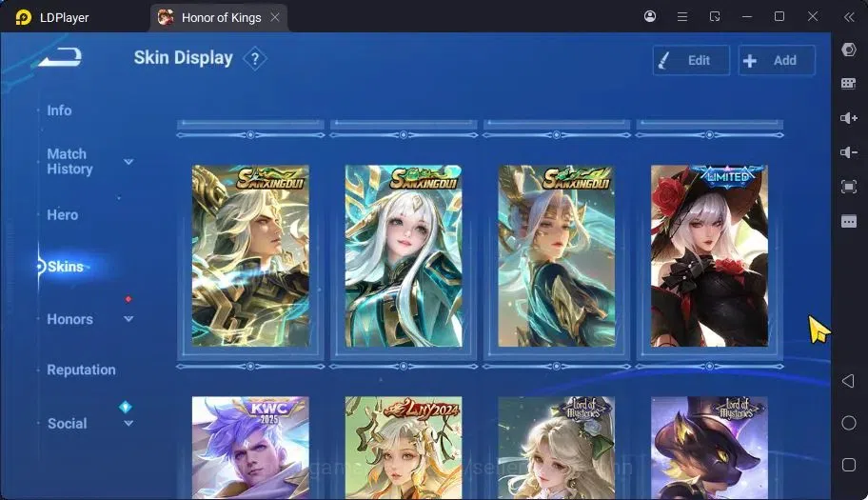Select the black cat Lord of Mysteries skin
Image resolution: width=868 pixels, height=500 pixels.
pos(709,448)
